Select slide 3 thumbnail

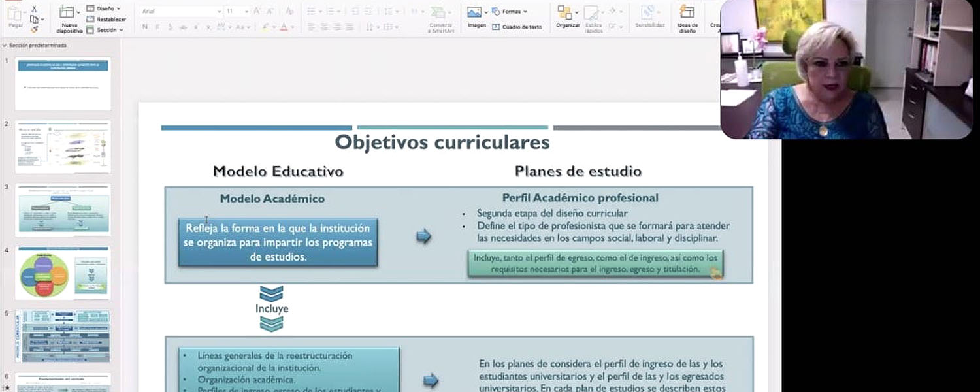(63, 210)
